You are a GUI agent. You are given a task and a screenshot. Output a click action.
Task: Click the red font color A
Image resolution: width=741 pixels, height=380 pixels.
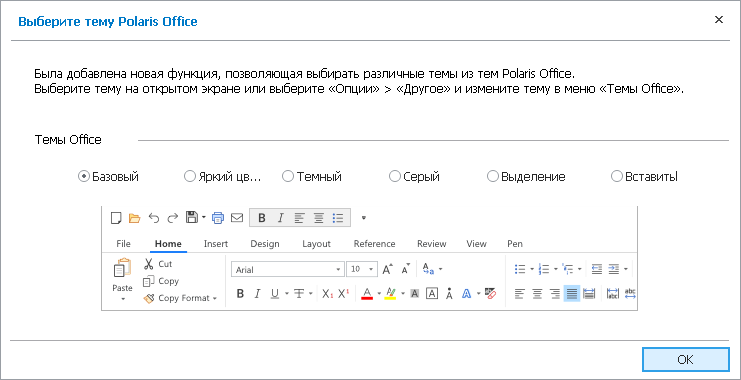(367, 294)
